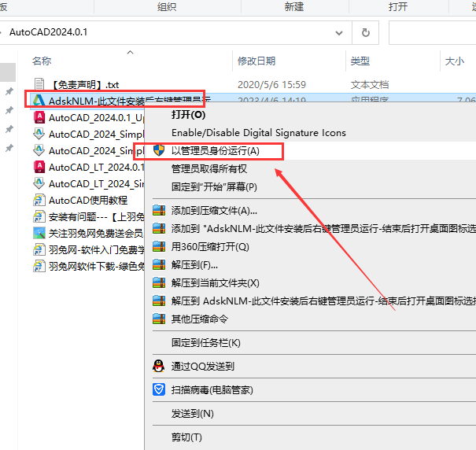The height and width of the screenshot is (450, 476).
Task: Sort by the 名称 column header
Action: pos(42,61)
